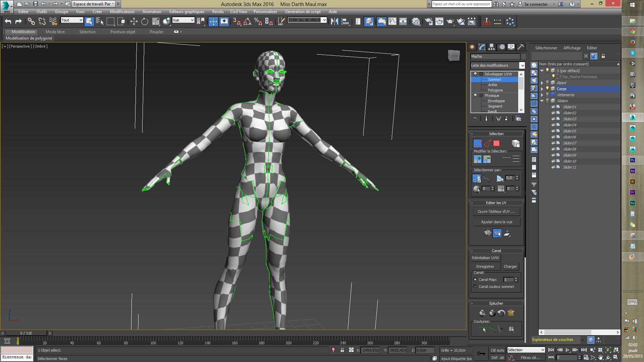The height and width of the screenshot is (362, 644).
Task: Toggle the Développer UVW modifier lightbulb
Action: (x=475, y=74)
